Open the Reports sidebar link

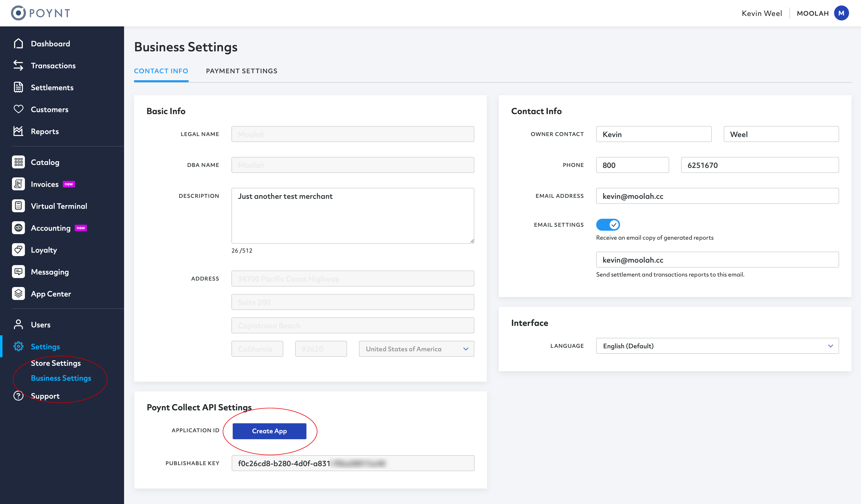point(45,131)
